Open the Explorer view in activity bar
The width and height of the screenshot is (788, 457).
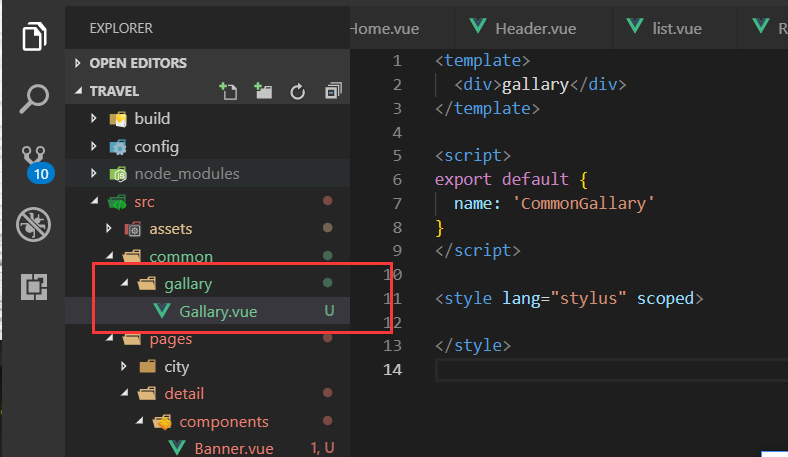[34, 36]
